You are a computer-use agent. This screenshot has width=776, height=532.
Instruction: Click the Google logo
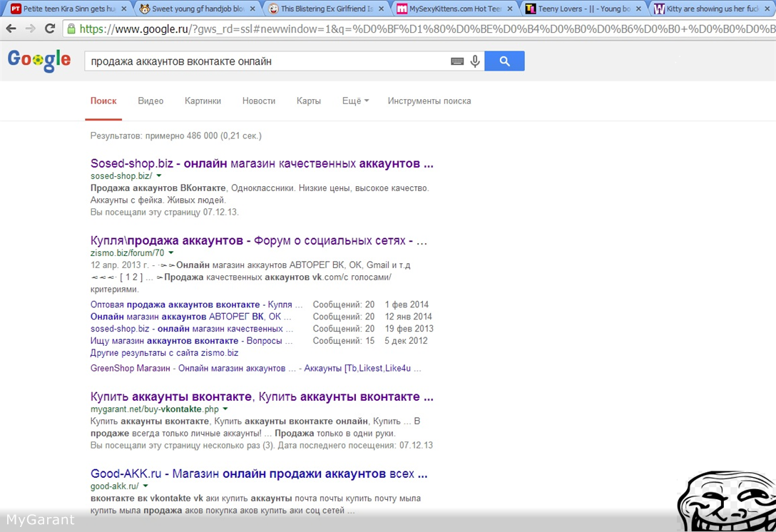[39, 61]
